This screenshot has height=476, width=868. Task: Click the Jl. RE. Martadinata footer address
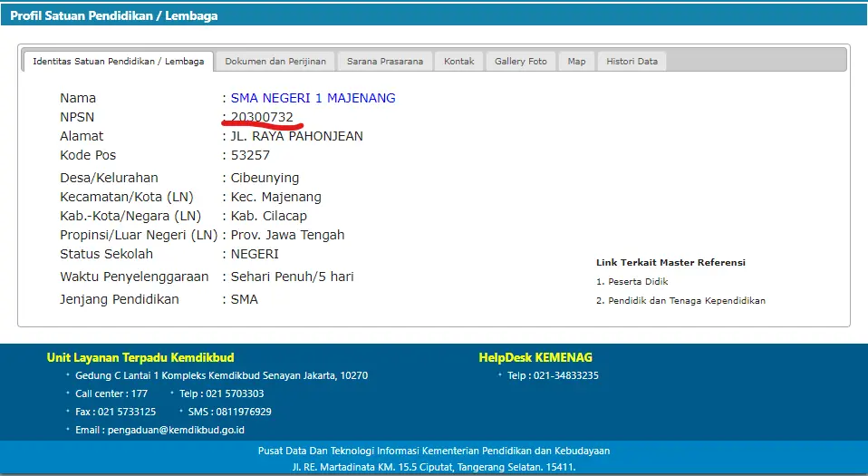pos(434,467)
